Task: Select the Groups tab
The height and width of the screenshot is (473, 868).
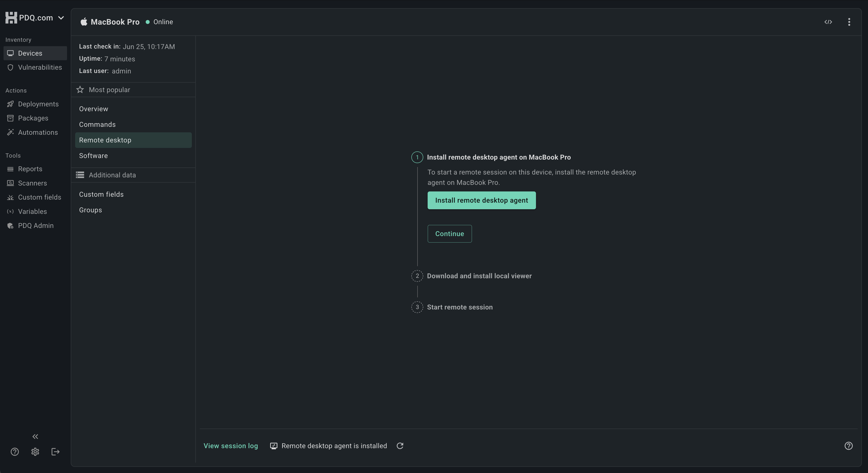Action: (133, 210)
